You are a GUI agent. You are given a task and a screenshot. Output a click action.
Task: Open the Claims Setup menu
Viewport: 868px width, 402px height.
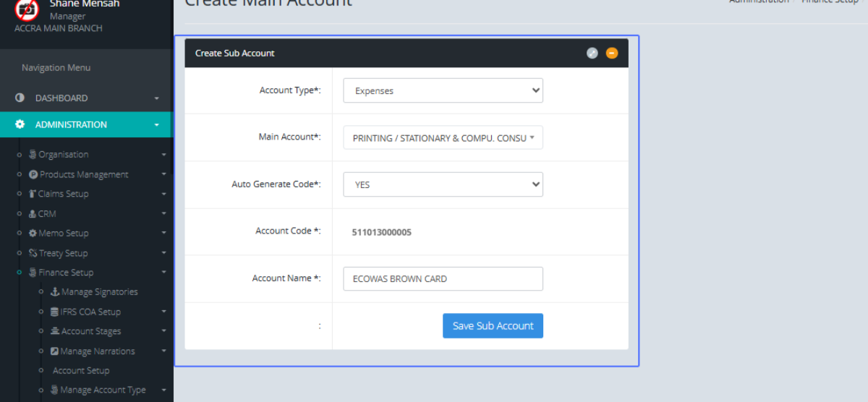click(x=63, y=194)
